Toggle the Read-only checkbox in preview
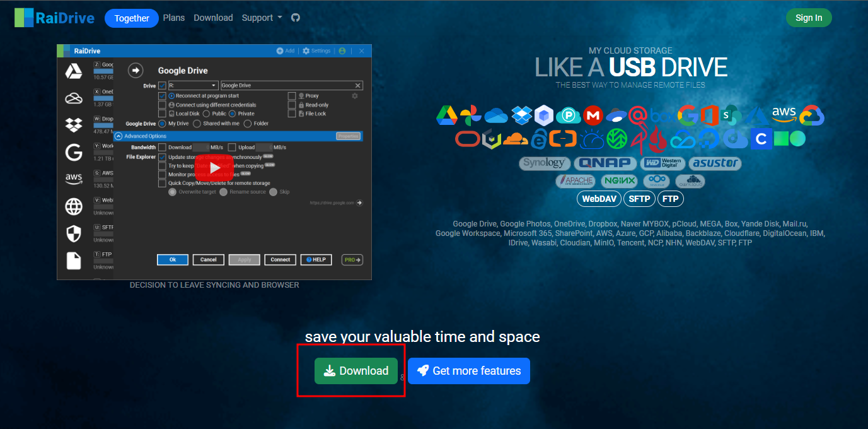The height and width of the screenshot is (429, 868). (x=292, y=105)
